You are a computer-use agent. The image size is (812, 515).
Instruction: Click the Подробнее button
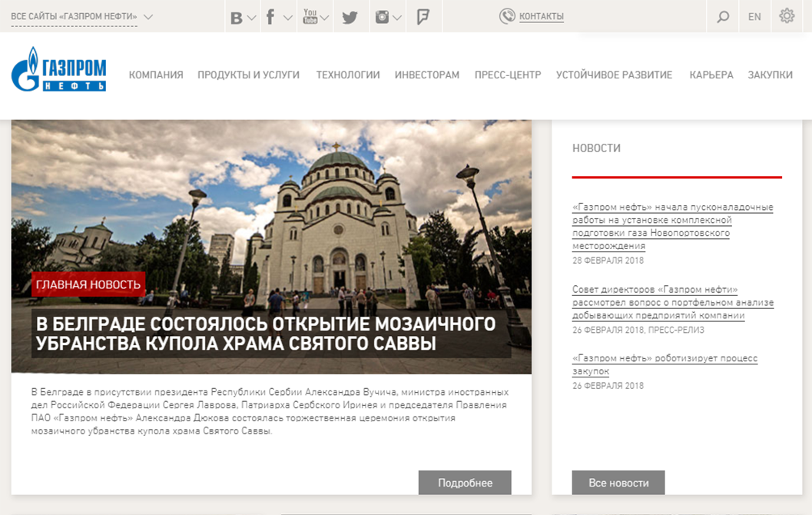[464, 482]
